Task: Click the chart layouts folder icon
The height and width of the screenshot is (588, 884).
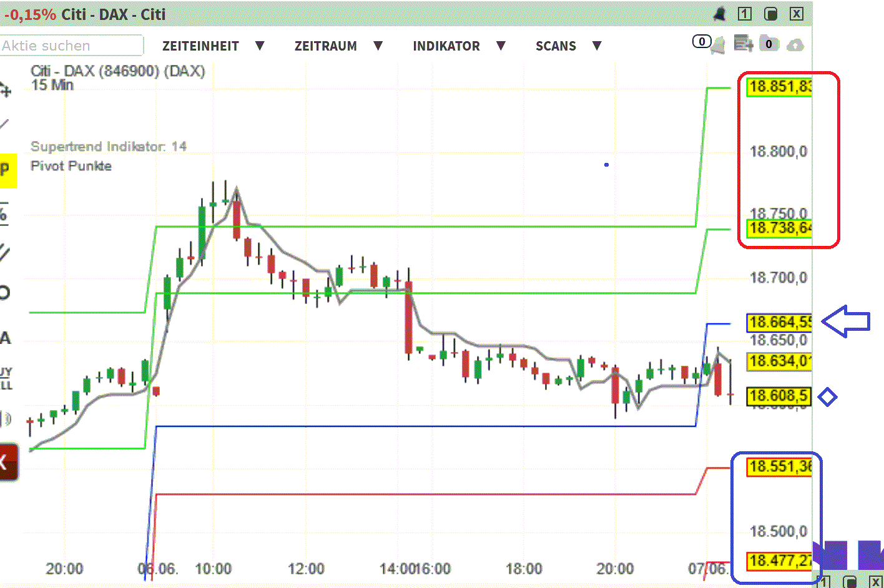Action: (769, 44)
